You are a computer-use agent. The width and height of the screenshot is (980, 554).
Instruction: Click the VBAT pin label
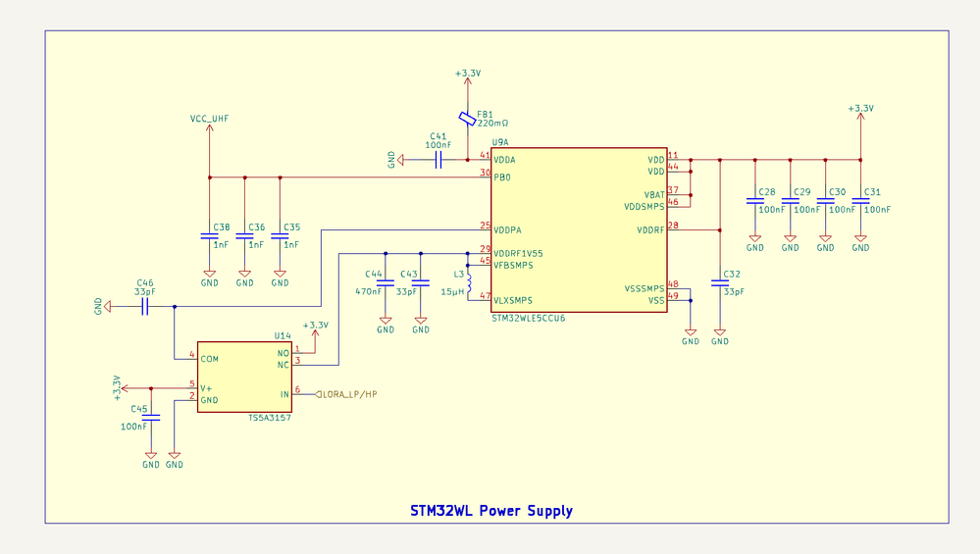tap(654, 195)
